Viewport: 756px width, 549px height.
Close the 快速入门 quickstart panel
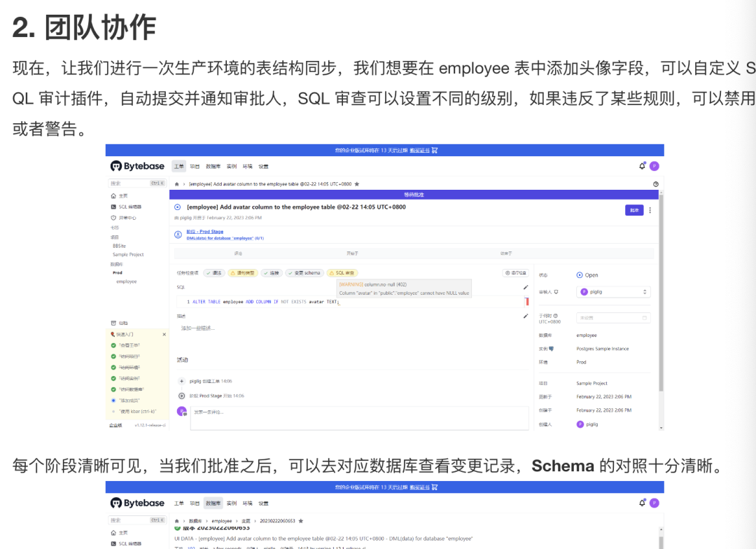[164, 334]
